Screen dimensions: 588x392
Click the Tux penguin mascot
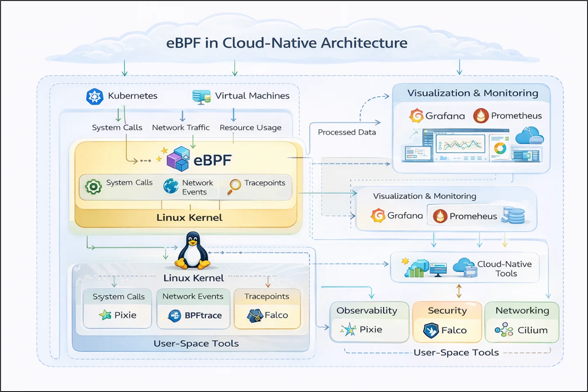click(x=193, y=251)
